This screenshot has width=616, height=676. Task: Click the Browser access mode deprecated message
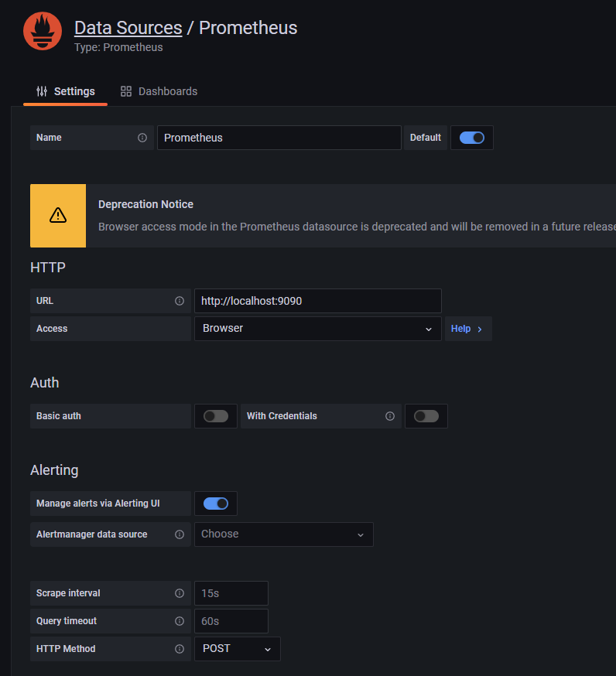[357, 227]
